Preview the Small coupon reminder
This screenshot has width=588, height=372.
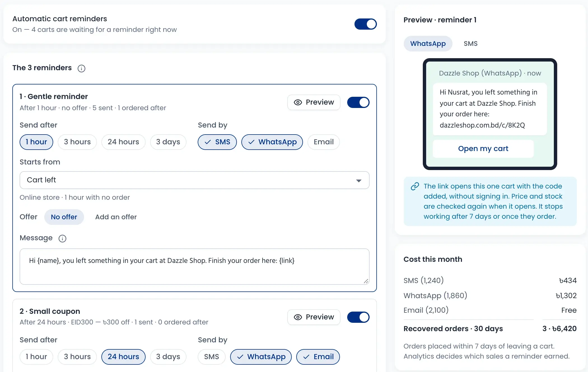314,317
